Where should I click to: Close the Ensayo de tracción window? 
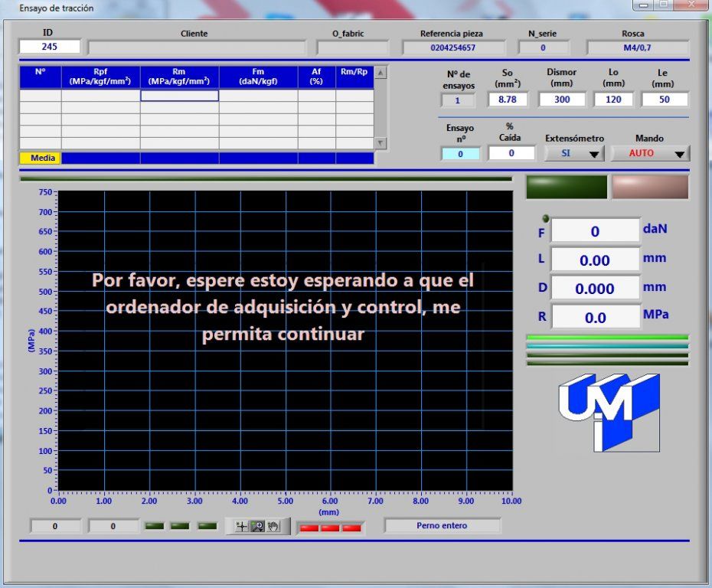click(x=691, y=5)
